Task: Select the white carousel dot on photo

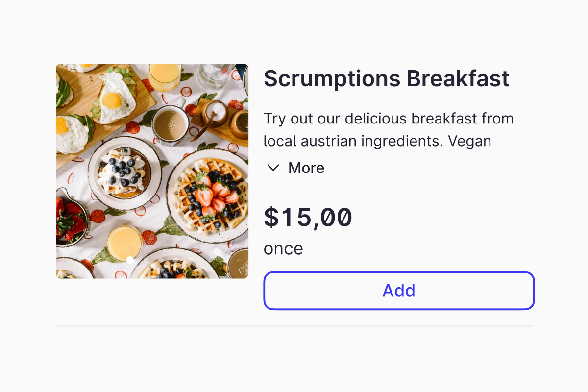Action: pos(130,260)
